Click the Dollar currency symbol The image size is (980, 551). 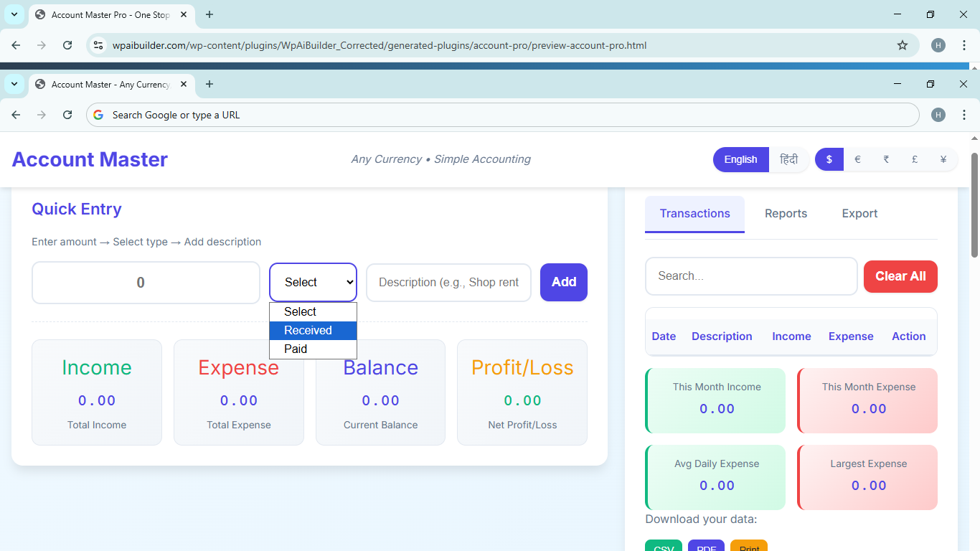[829, 159]
